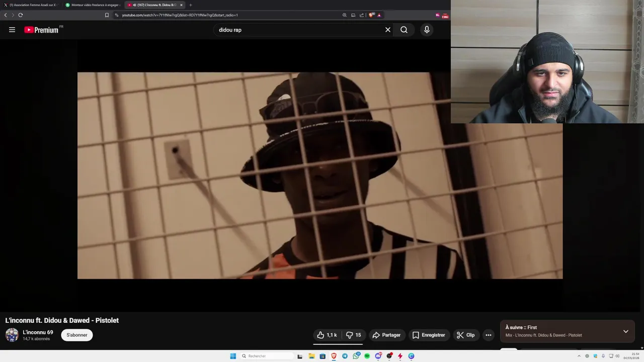The width and height of the screenshot is (644, 362).
Task: Open the volume control in the system tray
Action: point(617,356)
